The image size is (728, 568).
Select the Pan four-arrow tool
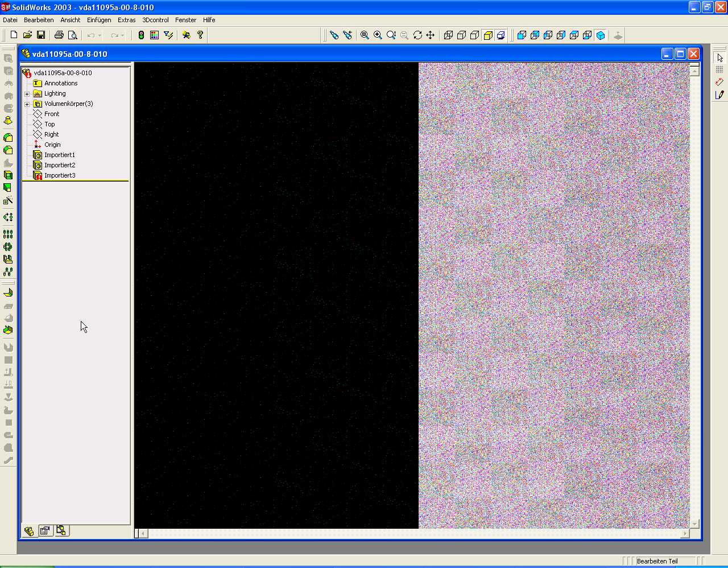point(431,35)
